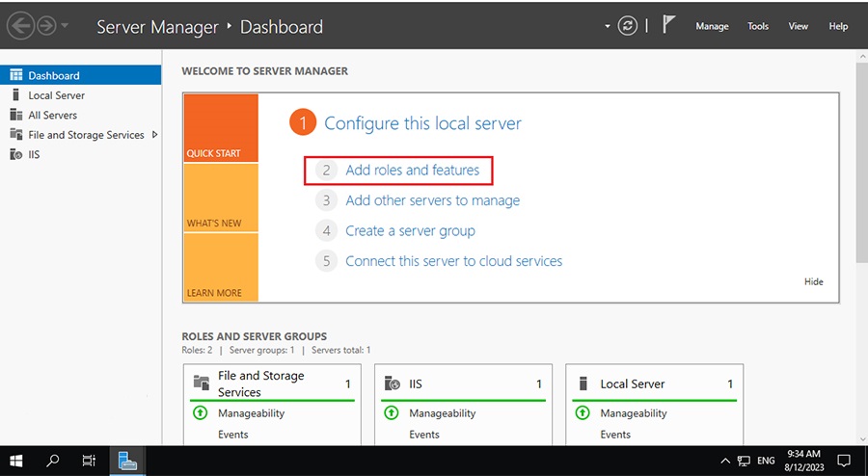
Task: Click ENG language indicator
Action: [766, 461]
